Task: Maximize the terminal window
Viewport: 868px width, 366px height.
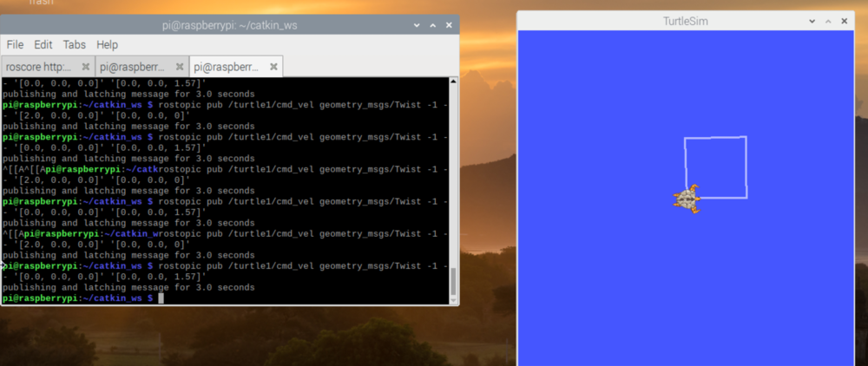Action: coord(431,25)
